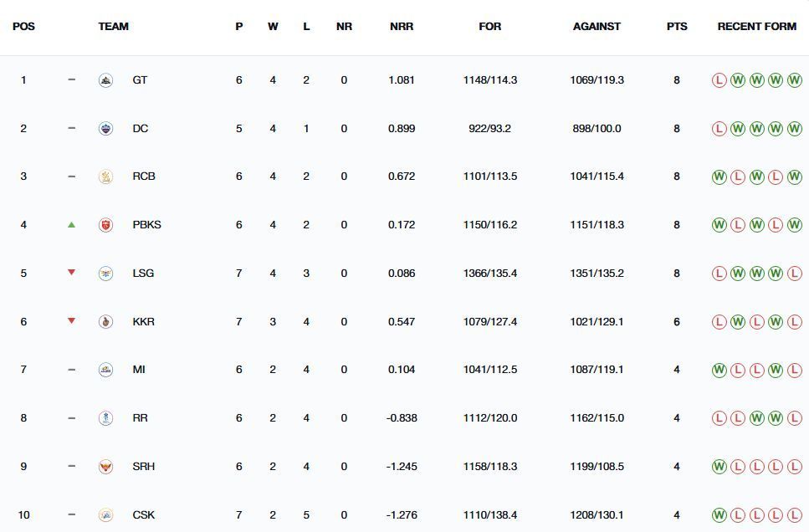The height and width of the screenshot is (532, 809).
Task: Open the CSK team name link
Action: pos(143,515)
